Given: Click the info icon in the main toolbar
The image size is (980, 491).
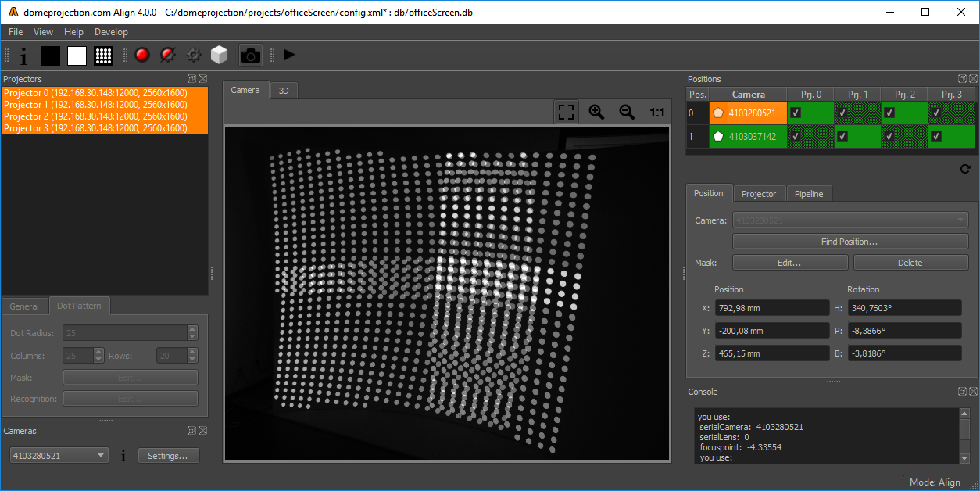Looking at the screenshot, I should pyautogui.click(x=23, y=56).
